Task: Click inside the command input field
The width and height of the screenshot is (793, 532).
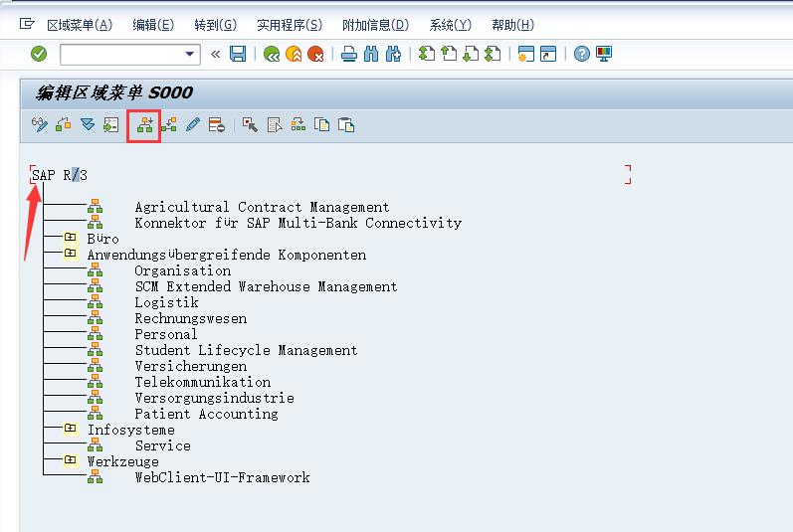Action: [119, 54]
